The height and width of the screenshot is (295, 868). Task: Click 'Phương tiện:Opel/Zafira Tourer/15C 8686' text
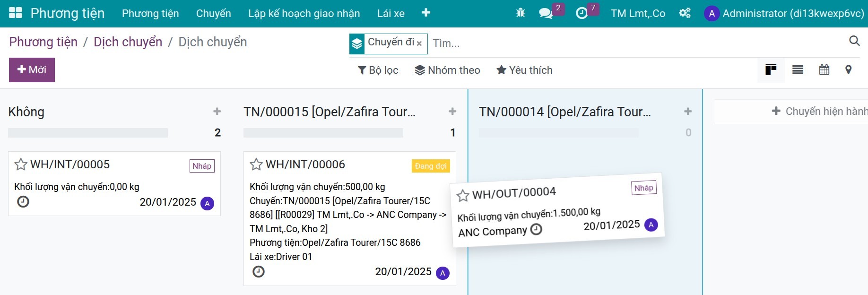coord(335,243)
